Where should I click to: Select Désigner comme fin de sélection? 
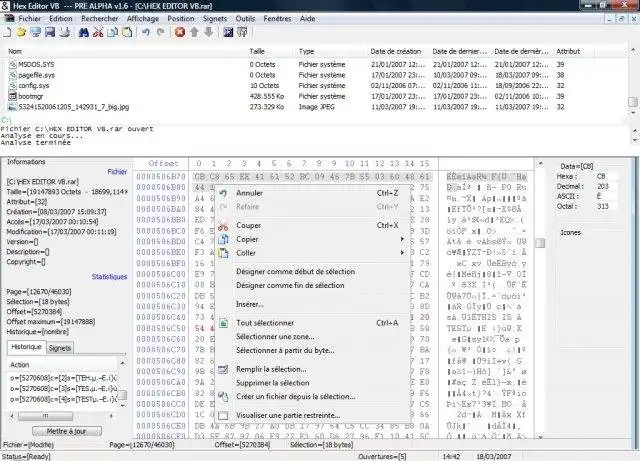(x=312, y=285)
